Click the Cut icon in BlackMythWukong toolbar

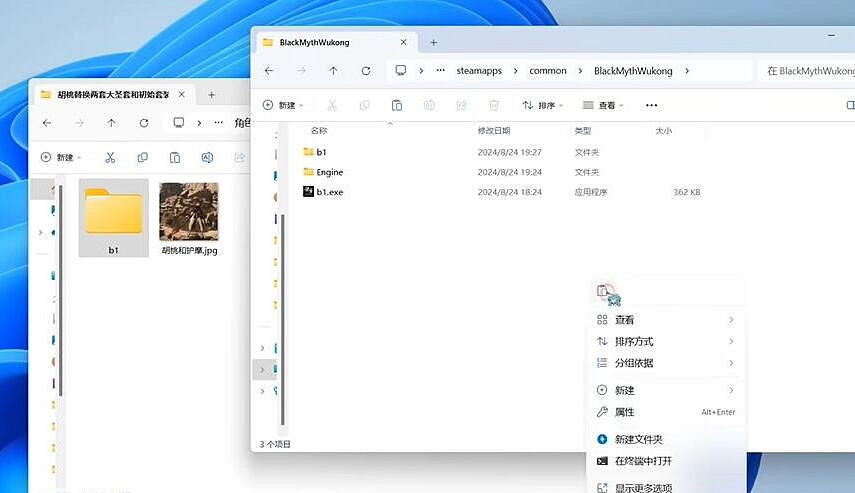tap(332, 105)
